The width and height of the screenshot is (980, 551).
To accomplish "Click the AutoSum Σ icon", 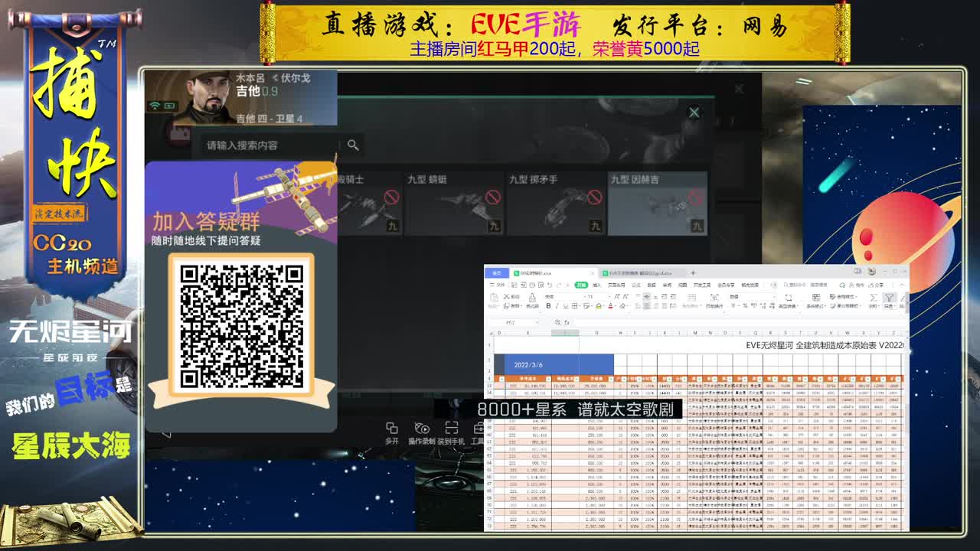I will [x=874, y=298].
